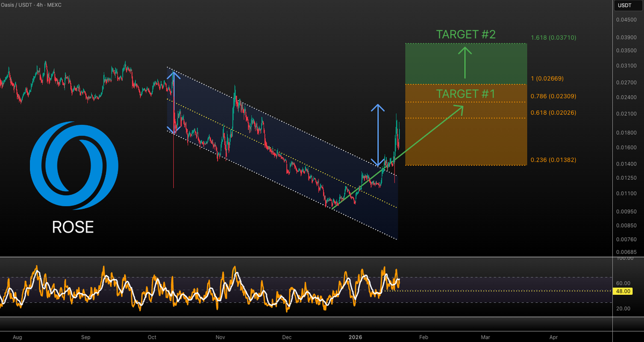Click the Nov time axis label
Image resolution: width=644 pixels, height=342 pixels.
220,337
